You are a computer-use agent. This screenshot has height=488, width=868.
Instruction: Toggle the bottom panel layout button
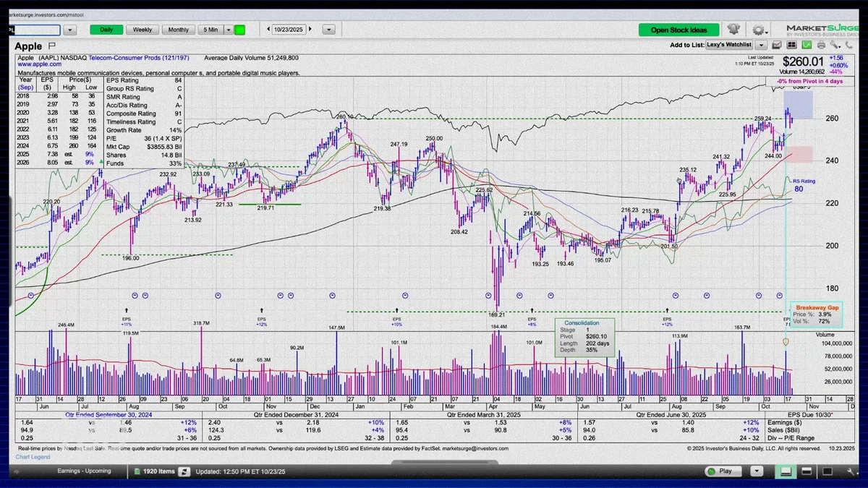click(786, 471)
